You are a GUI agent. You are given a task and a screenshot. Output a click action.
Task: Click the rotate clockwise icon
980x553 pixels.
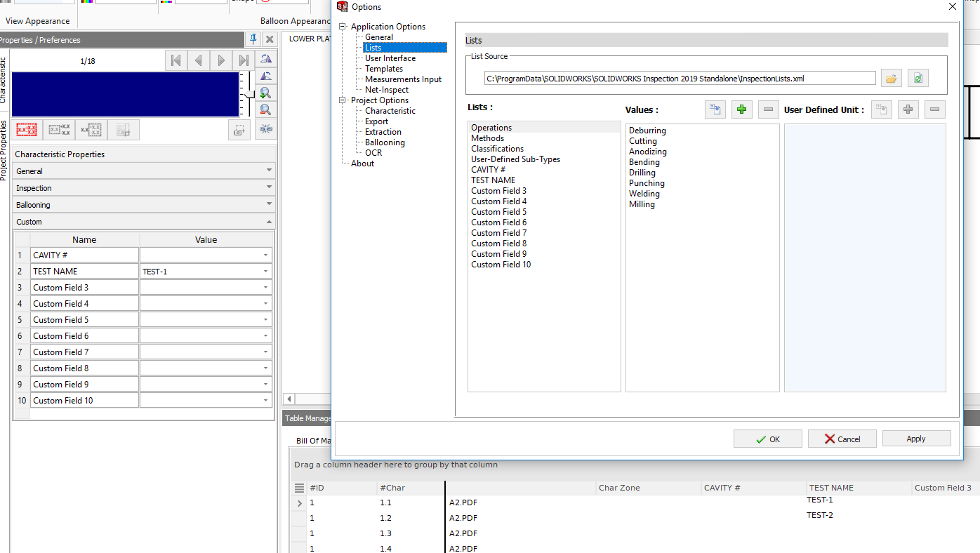(266, 59)
